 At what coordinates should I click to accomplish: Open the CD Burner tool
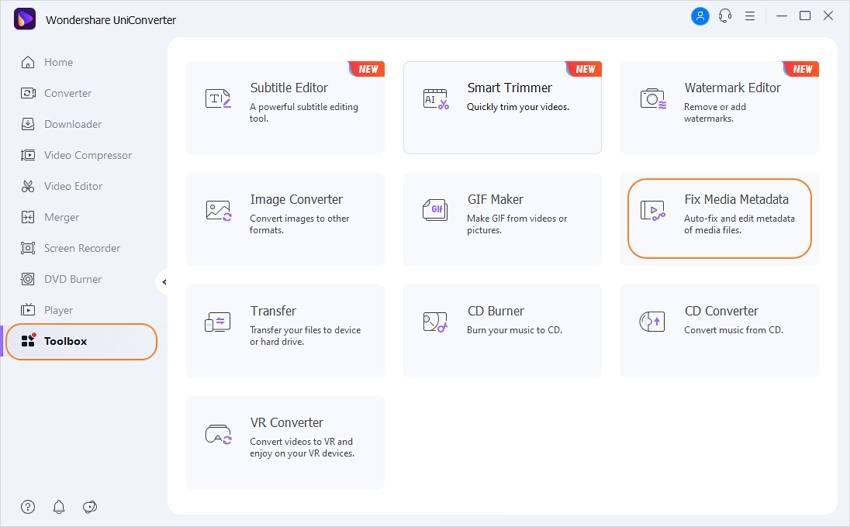tap(502, 330)
